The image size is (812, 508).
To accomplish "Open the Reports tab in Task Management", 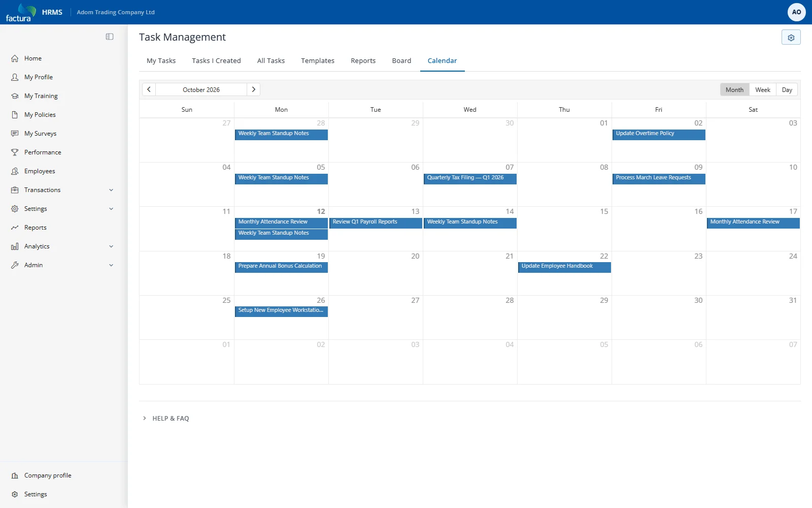I will pyautogui.click(x=363, y=60).
